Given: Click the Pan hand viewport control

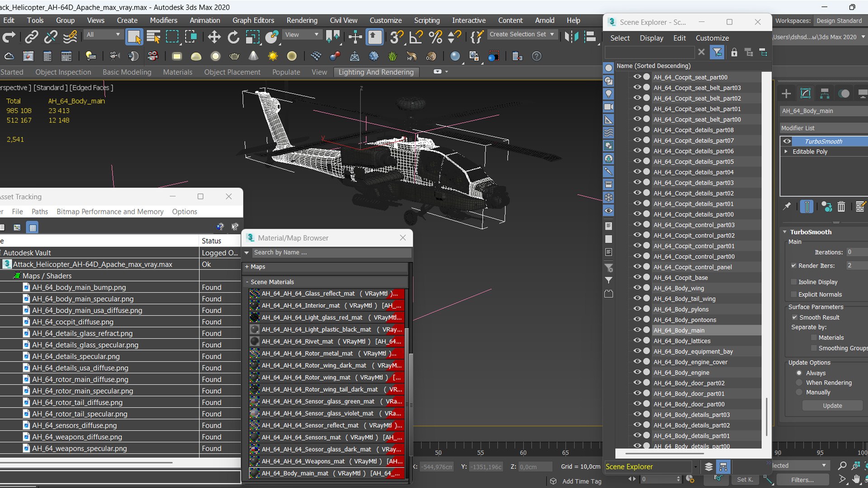Looking at the screenshot, I should (x=856, y=479).
